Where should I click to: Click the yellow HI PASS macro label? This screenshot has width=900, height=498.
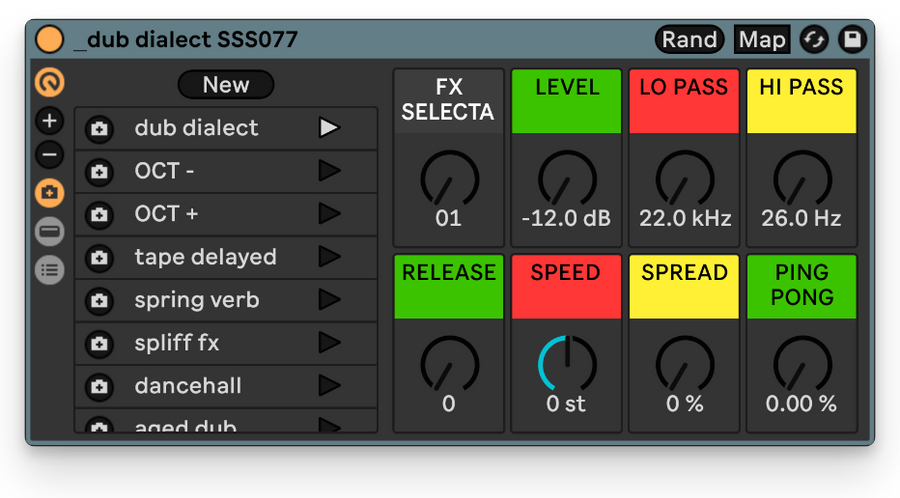point(802,102)
